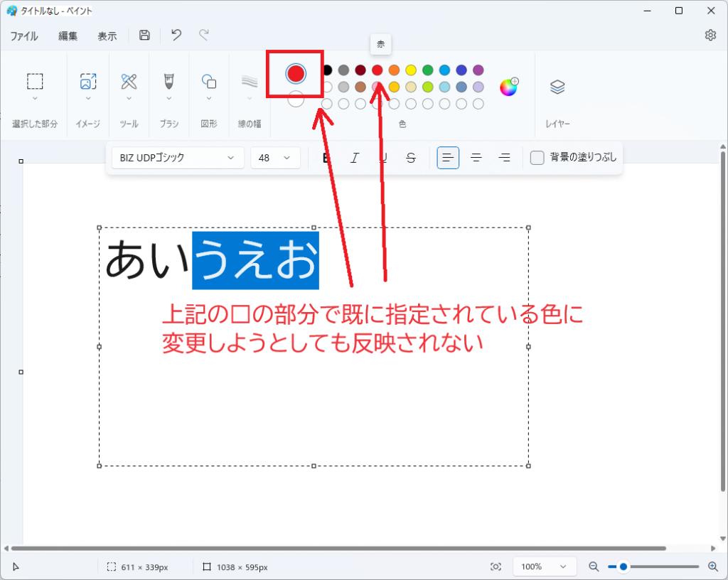Pick the orange color swatch
Screen dimensions: 728x580
[x=394, y=70]
